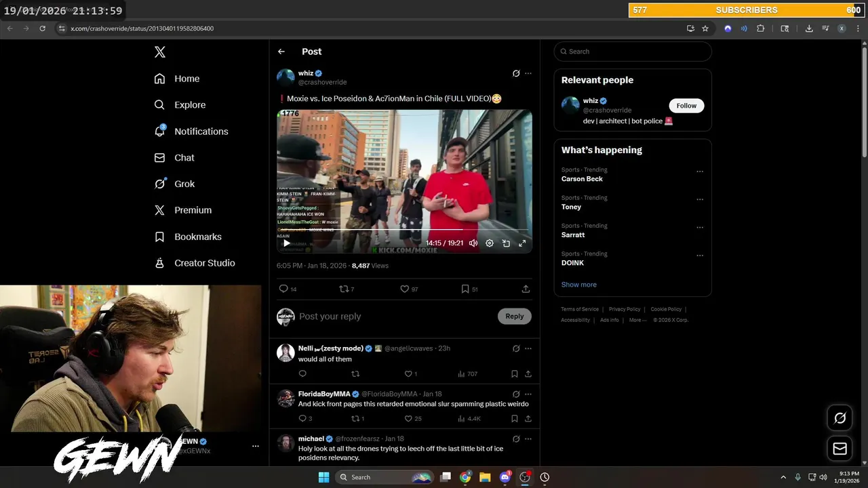
Task: Open more options for DOINK trend
Action: (x=700, y=255)
